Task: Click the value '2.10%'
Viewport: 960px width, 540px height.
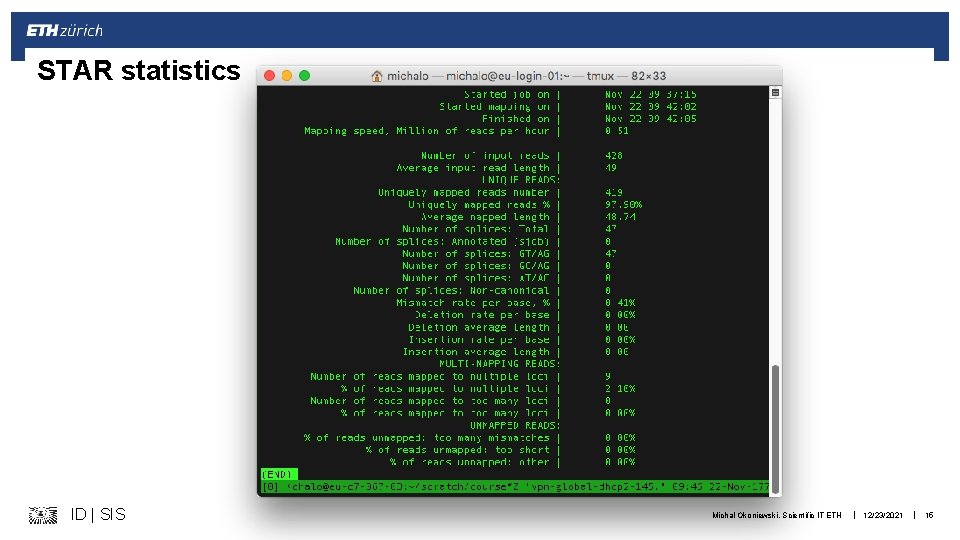Action: pyautogui.click(x=620, y=388)
